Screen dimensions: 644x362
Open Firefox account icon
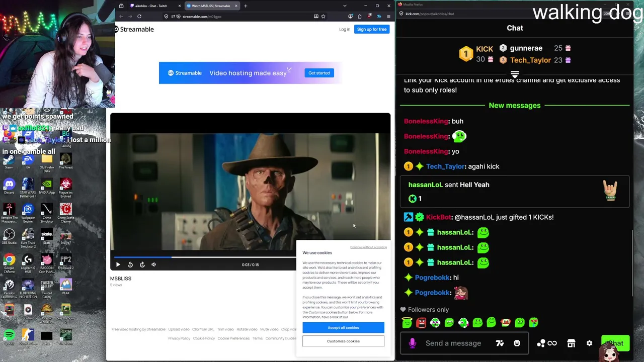[x=351, y=17]
